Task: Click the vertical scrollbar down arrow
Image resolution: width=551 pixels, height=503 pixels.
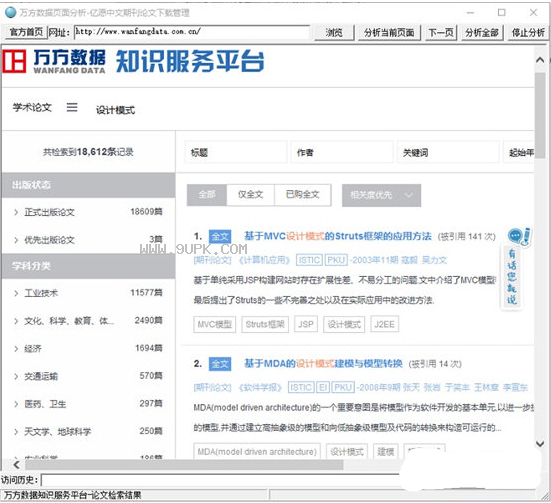Action: click(540, 444)
